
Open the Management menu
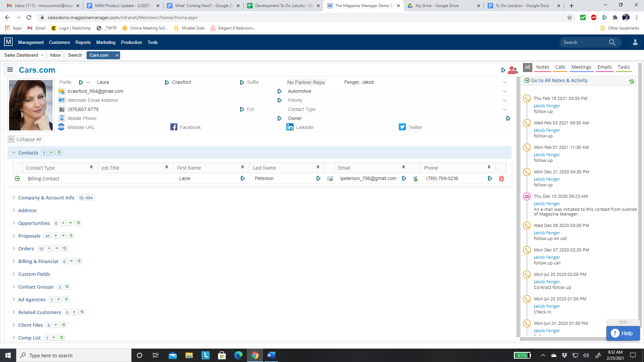click(x=31, y=42)
